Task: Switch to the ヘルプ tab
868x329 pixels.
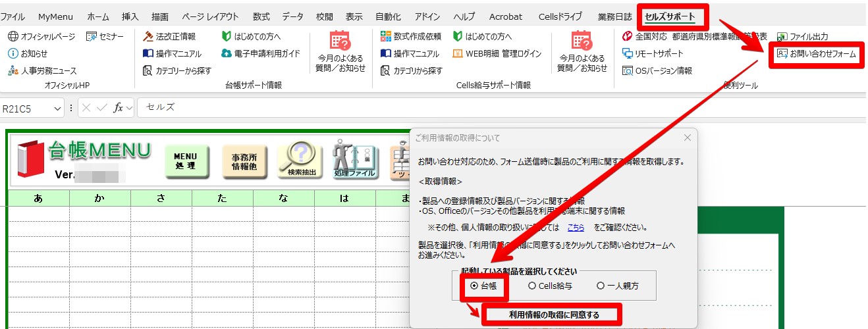Action: click(x=464, y=16)
